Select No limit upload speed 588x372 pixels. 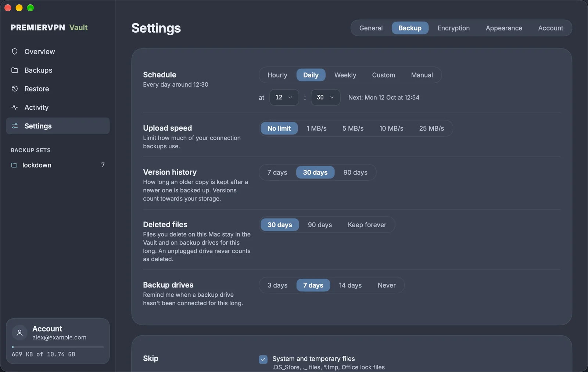pos(279,128)
